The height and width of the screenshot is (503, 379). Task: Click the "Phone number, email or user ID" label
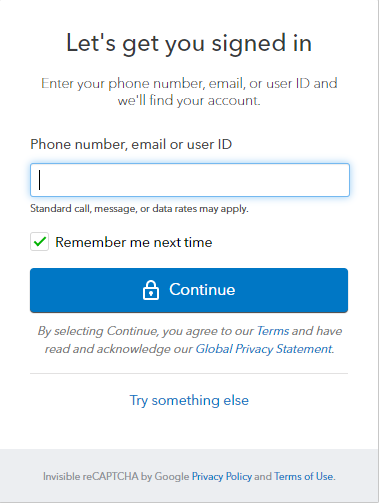coord(131,144)
